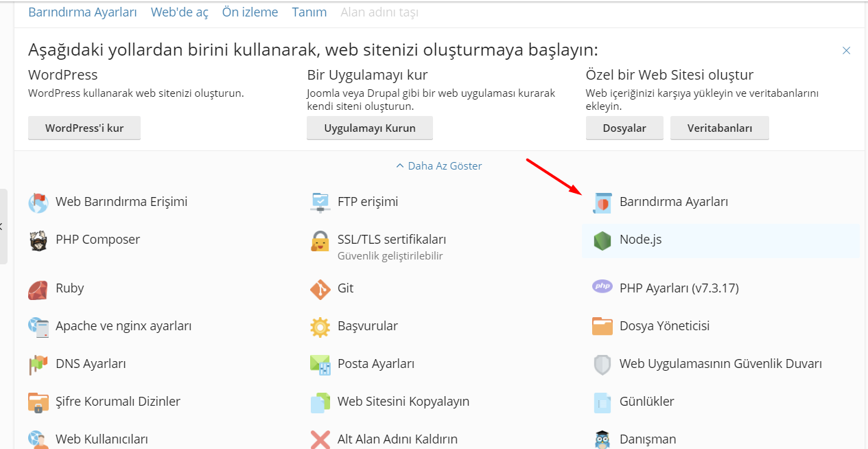Open SSL/TLS sertifikaları lock icon
The height and width of the screenshot is (449, 868).
pyautogui.click(x=320, y=241)
